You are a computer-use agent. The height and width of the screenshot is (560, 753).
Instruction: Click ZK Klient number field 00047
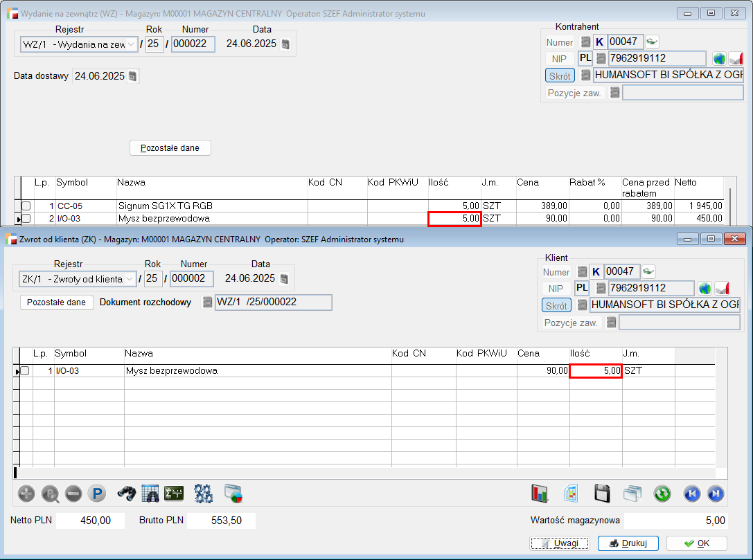[621, 271]
